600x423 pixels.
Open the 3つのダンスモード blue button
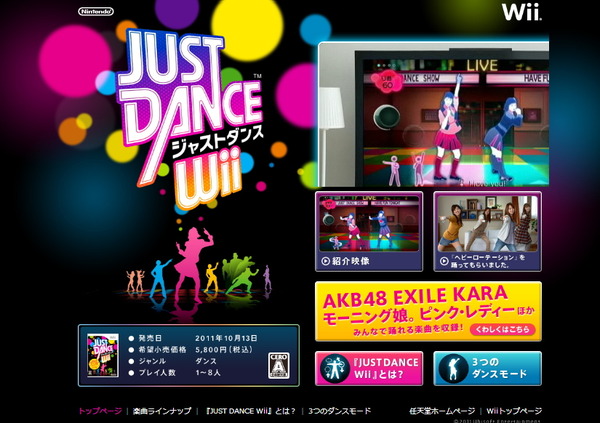coord(488,368)
